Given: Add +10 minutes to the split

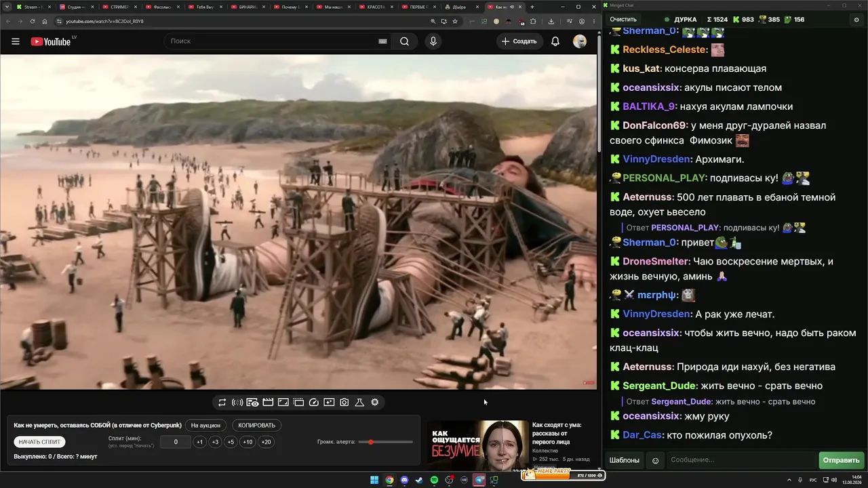Looking at the screenshot, I should (x=248, y=442).
